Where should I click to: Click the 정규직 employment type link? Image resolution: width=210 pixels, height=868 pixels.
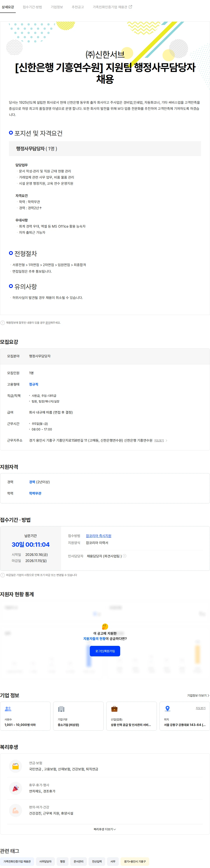click(34, 384)
